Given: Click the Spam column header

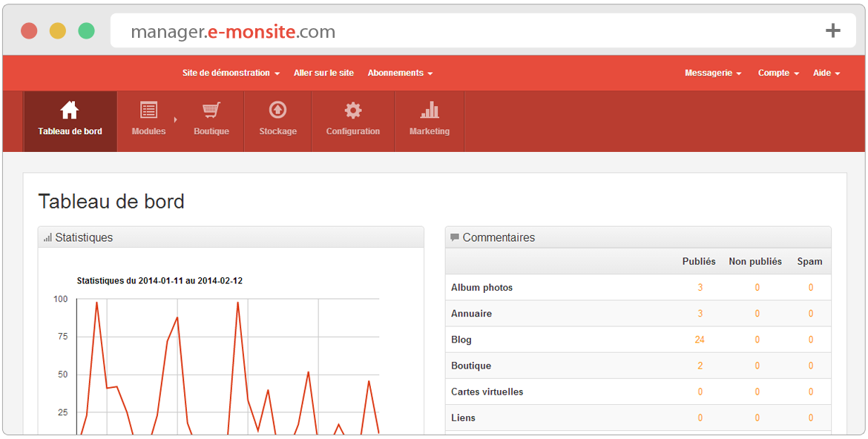Looking at the screenshot, I should pyautogui.click(x=809, y=261).
